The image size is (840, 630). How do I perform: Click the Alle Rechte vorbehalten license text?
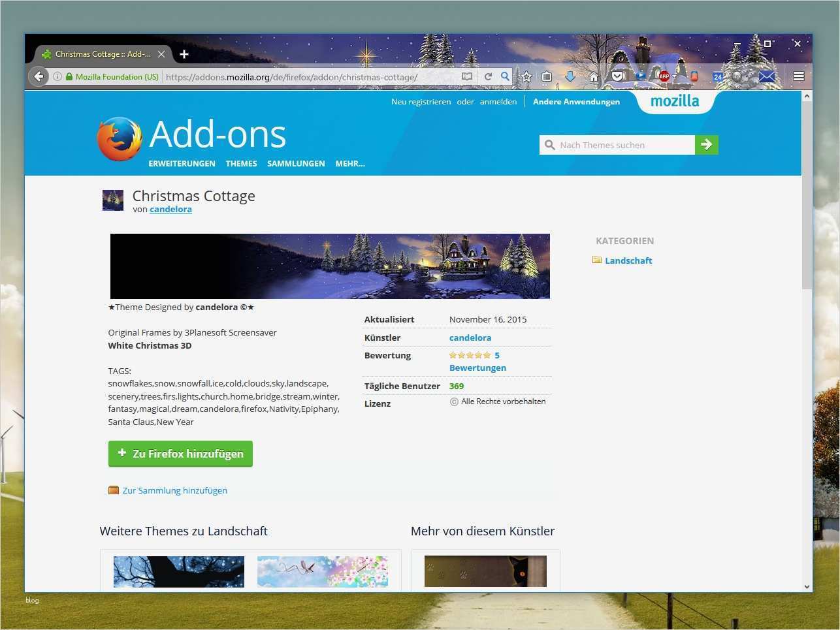pyautogui.click(x=503, y=402)
